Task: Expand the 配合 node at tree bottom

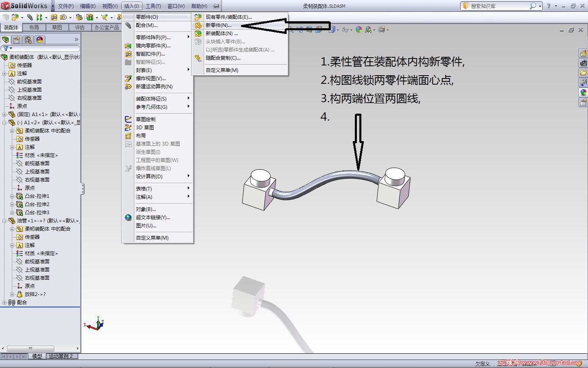Action: tap(4, 303)
